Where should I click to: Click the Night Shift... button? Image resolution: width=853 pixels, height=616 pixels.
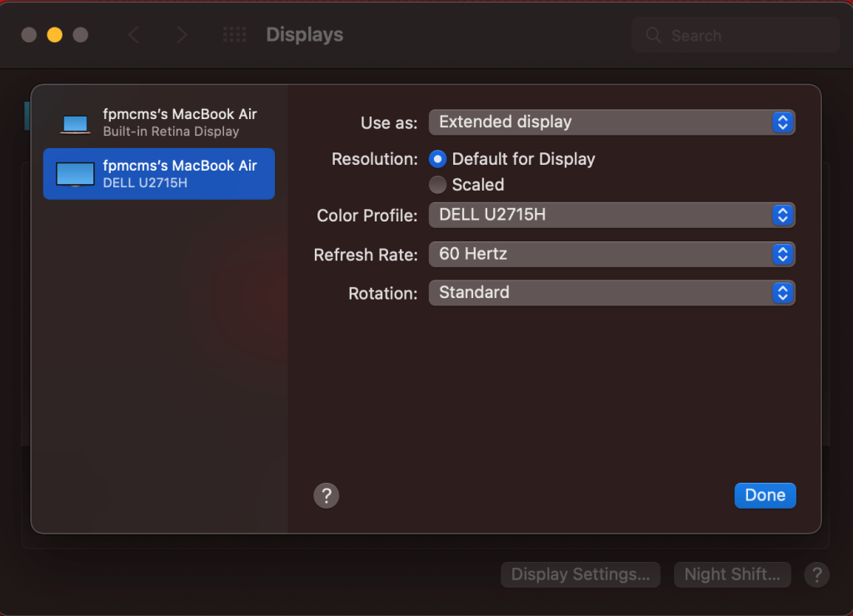[732, 574]
